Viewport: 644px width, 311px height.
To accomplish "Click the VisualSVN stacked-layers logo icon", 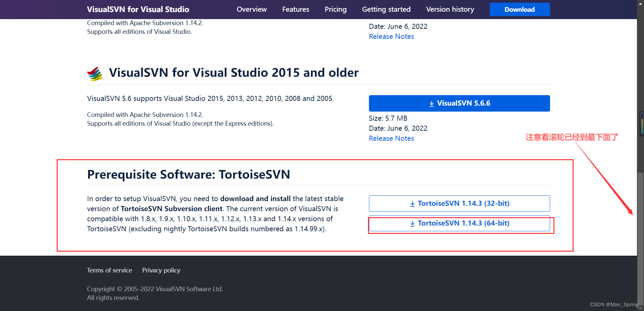I will [x=95, y=73].
